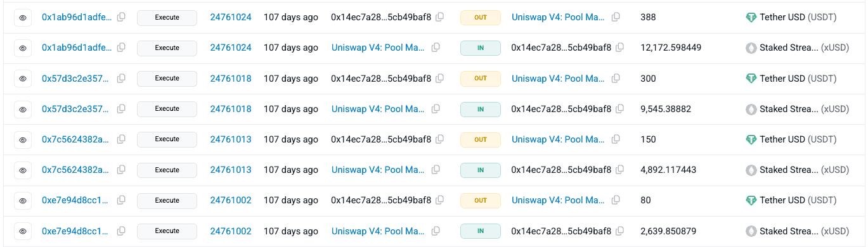Click the Tether icon in the 80 USDT row
Viewport: 868px width, 247px height.
[x=751, y=200]
